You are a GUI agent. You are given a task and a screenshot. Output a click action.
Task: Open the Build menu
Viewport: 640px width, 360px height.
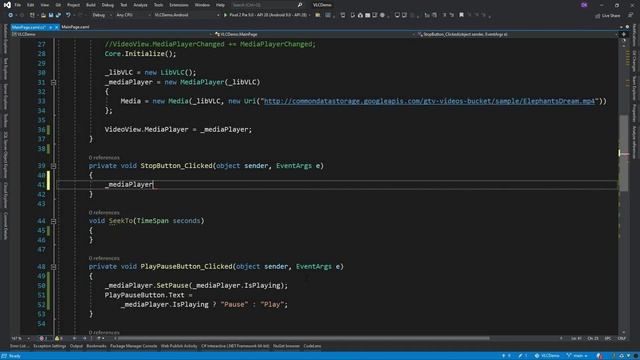click(x=91, y=5)
